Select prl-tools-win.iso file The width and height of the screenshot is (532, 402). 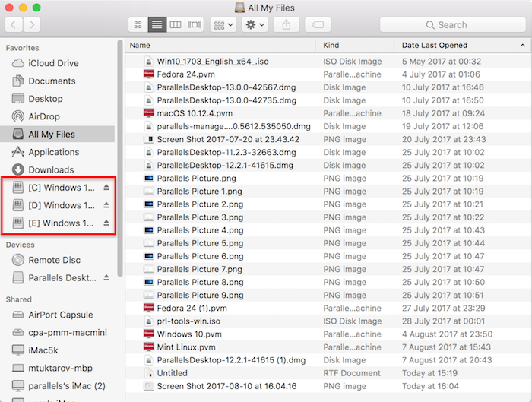(x=328, y=321)
